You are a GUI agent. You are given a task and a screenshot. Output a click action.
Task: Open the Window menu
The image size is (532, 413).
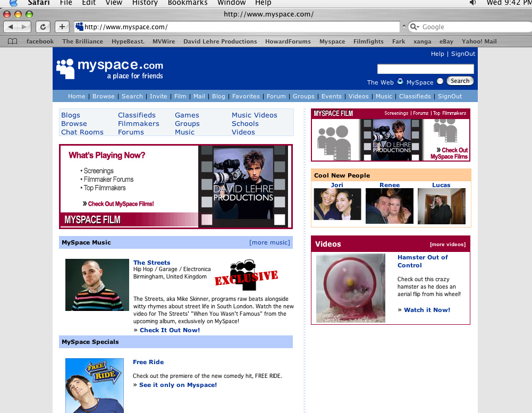231,3
